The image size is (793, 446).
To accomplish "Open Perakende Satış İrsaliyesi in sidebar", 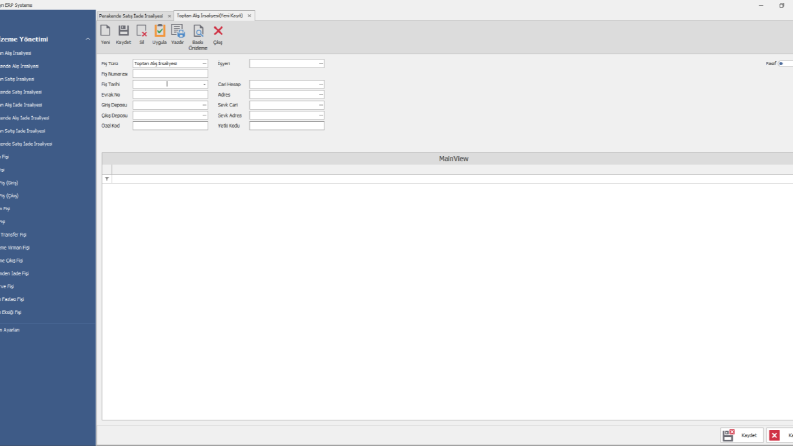I will point(21,92).
